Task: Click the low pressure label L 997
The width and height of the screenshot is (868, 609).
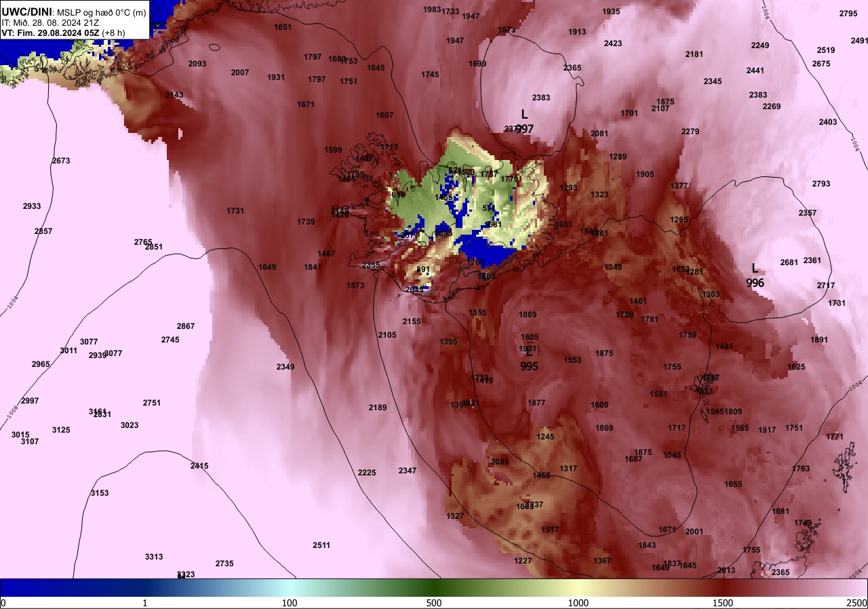Action: pyautogui.click(x=524, y=121)
